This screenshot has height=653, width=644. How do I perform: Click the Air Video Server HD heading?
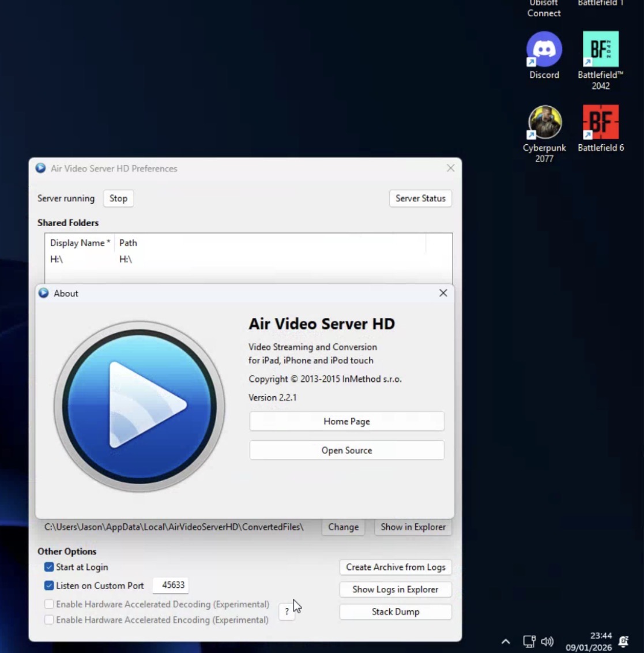(322, 324)
